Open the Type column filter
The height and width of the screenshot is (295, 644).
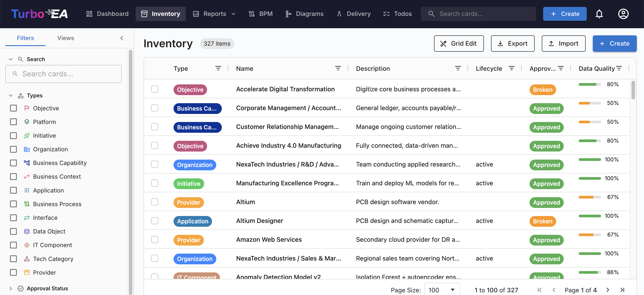[218, 68]
